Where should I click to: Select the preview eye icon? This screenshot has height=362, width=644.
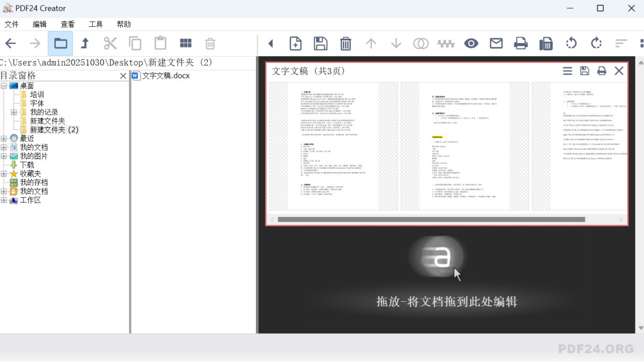(471, 44)
